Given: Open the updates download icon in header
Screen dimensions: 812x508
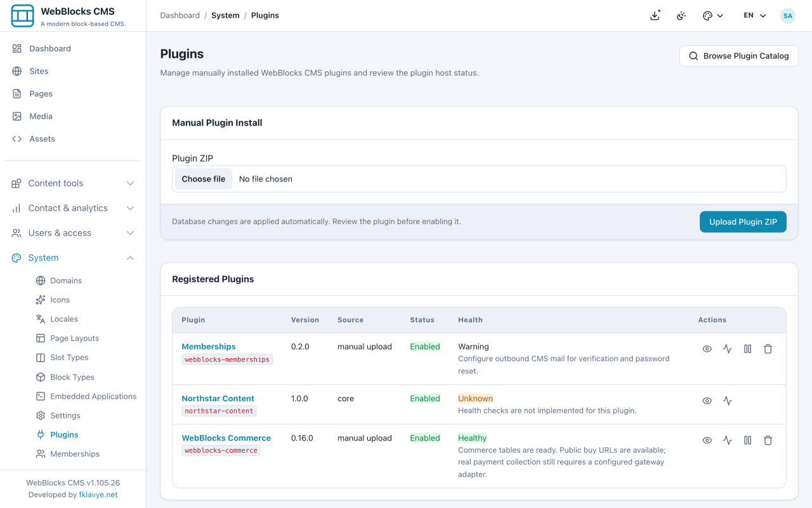Looking at the screenshot, I should (655, 15).
